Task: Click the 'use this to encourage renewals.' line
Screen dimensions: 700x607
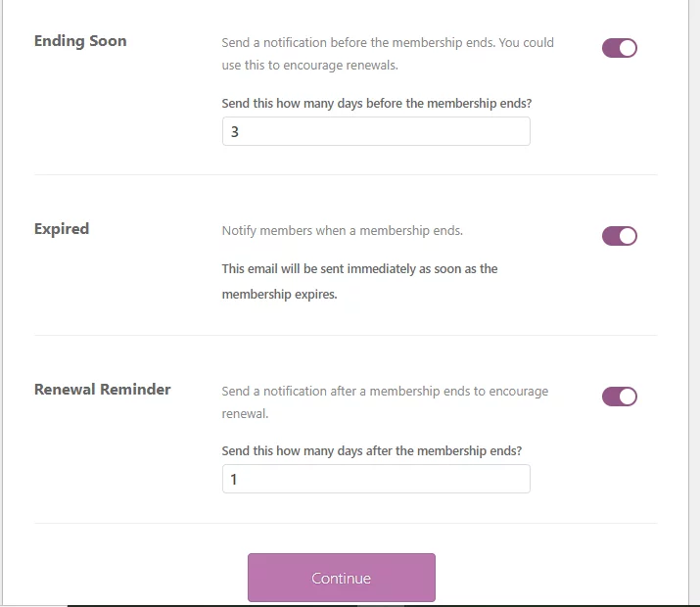Action: point(309,66)
